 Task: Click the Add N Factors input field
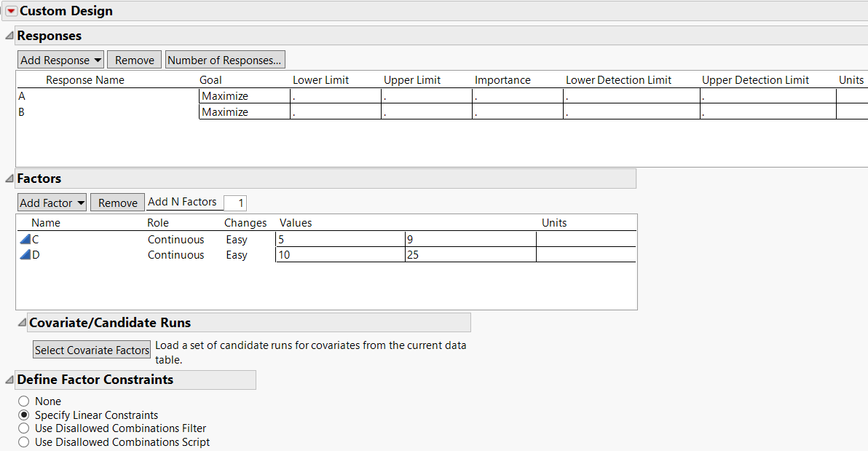(235, 202)
